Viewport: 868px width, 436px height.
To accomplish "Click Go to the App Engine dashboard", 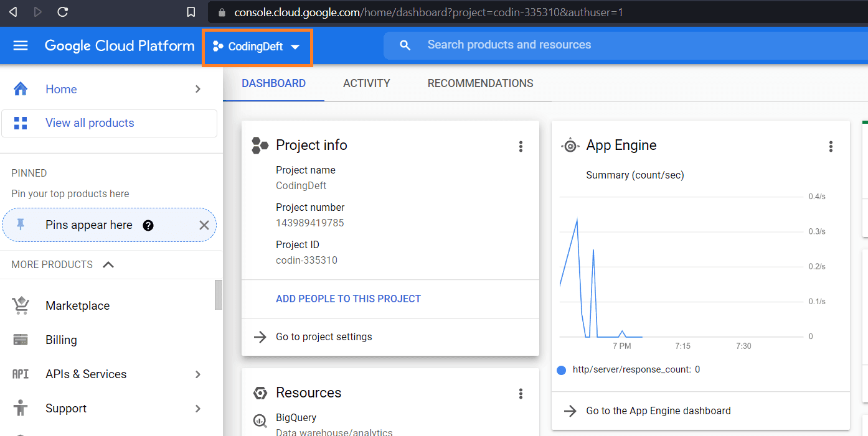I will pyautogui.click(x=659, y=410).
